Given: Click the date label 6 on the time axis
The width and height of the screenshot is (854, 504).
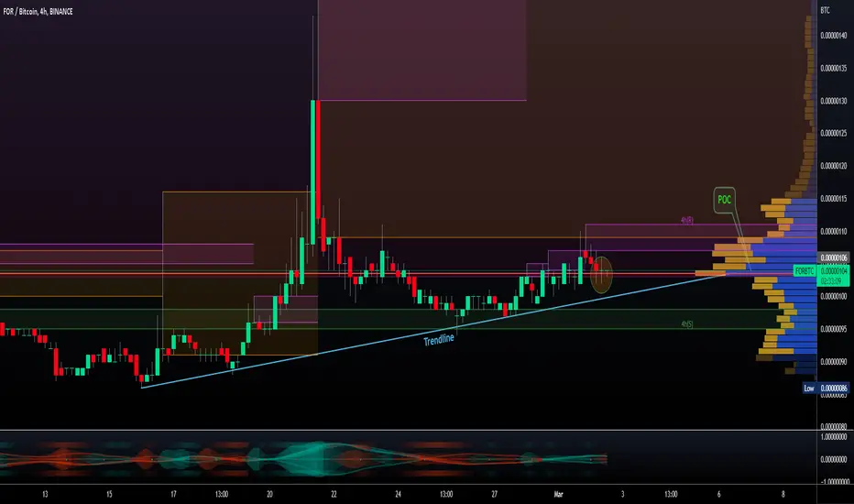Looking at the screenshot, I should coord(719,494).
